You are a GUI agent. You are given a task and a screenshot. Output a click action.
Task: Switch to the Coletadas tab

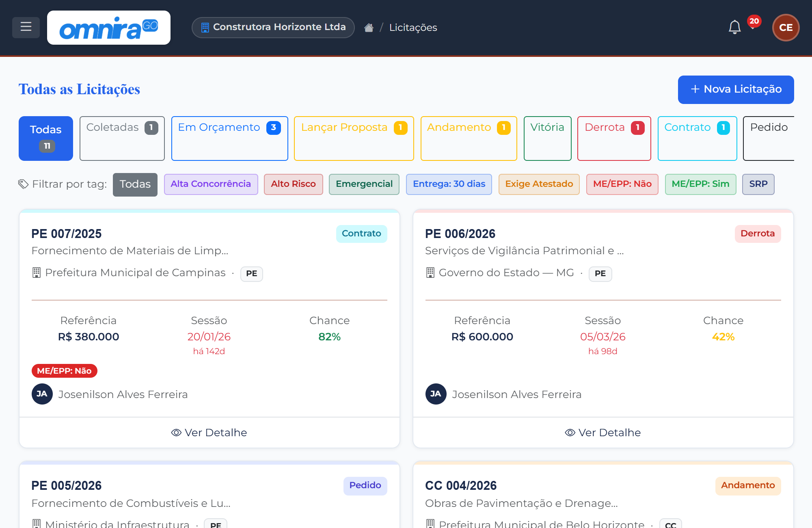(122, 138)
